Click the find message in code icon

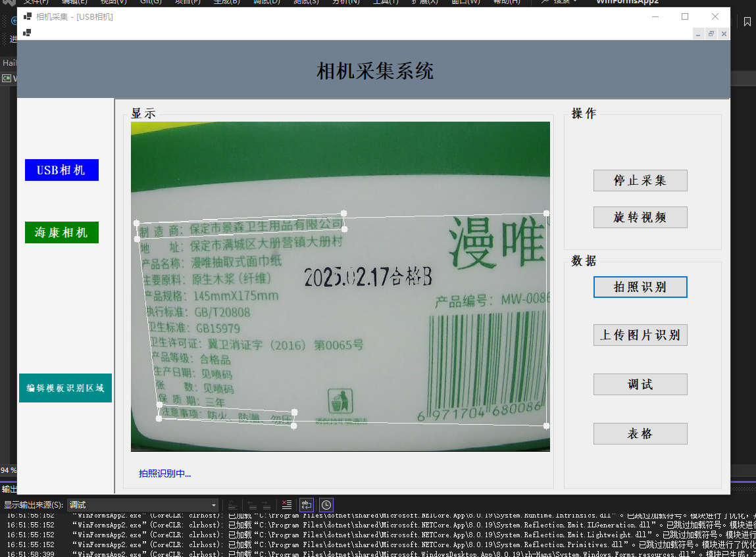click(232, 505)
